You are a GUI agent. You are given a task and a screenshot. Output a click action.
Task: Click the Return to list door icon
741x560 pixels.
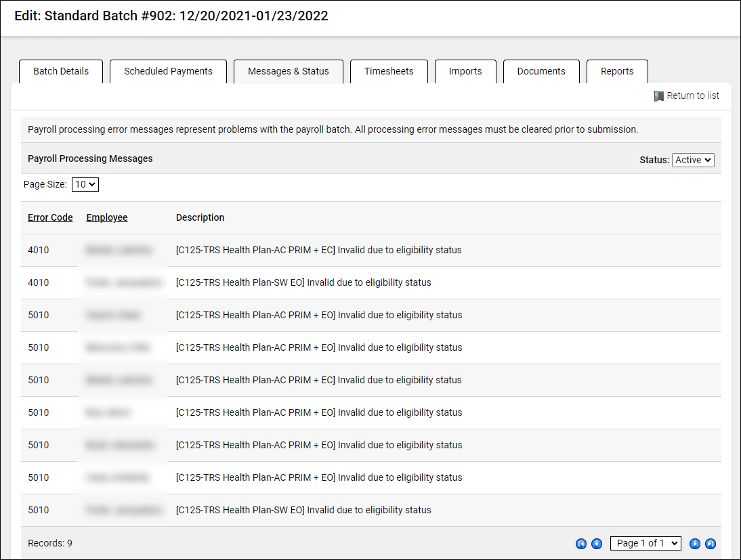(658, 96)
